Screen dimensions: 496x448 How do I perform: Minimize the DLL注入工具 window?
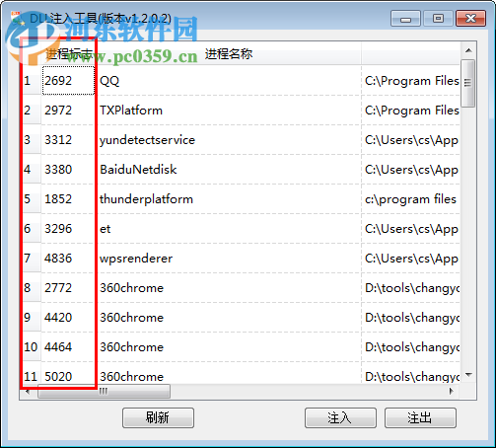pos(405,19)
